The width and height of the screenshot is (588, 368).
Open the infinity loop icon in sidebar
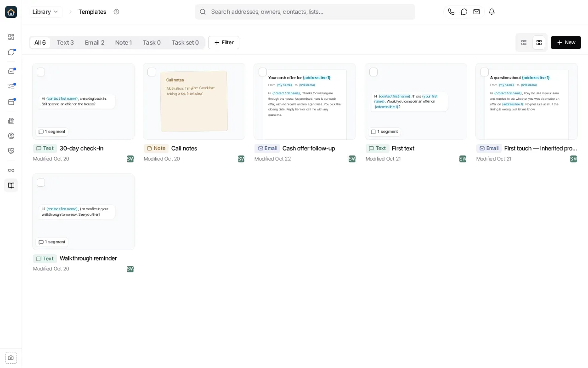11,170
